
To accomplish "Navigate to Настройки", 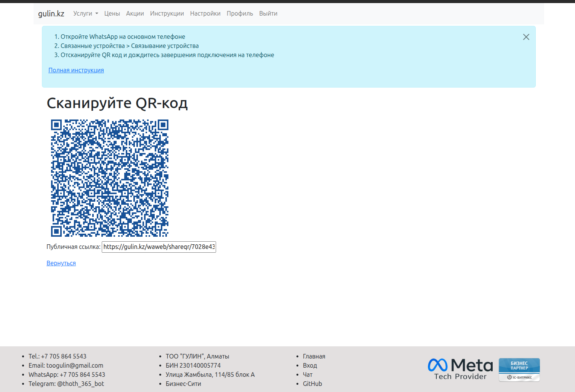I will pos(205,14).
